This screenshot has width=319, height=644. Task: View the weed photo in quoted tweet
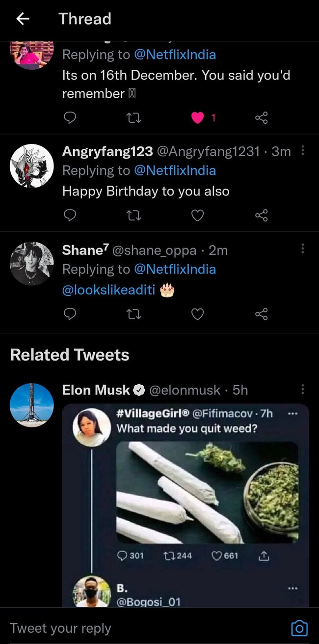(x=207, y=492)
